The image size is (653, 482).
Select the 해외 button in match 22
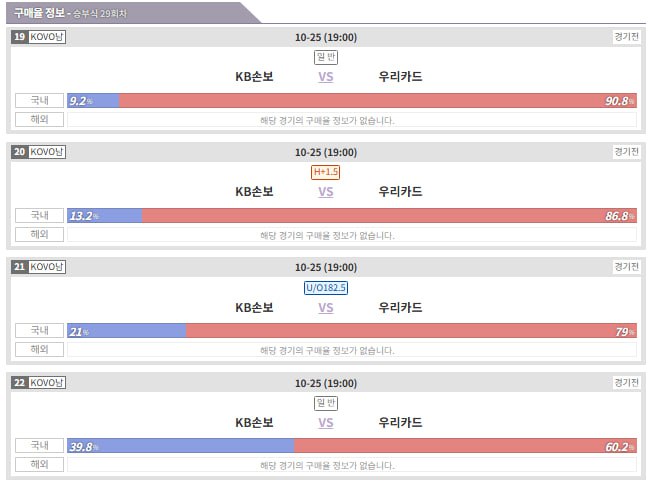point(40,465)
